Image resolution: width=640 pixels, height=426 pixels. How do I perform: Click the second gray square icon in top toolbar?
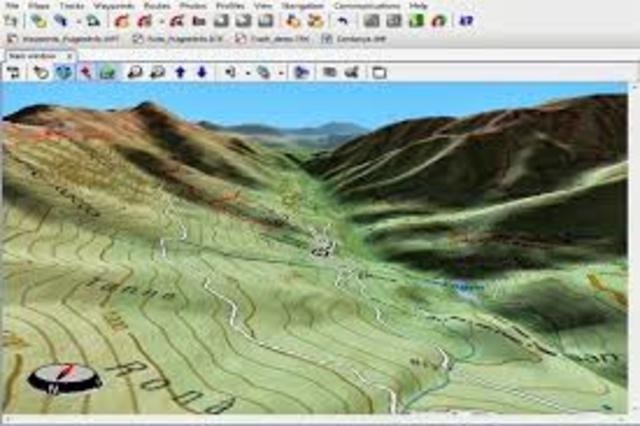[244, 20]
